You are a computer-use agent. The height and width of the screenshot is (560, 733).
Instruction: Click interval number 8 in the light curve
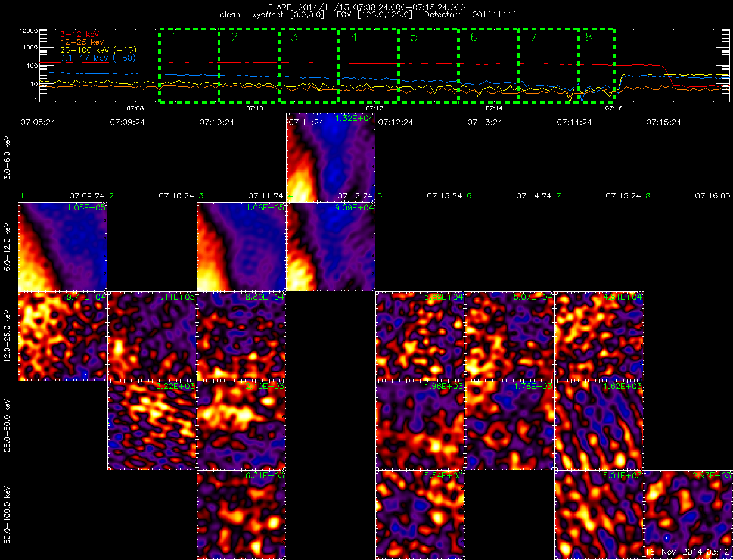[589, 38]
